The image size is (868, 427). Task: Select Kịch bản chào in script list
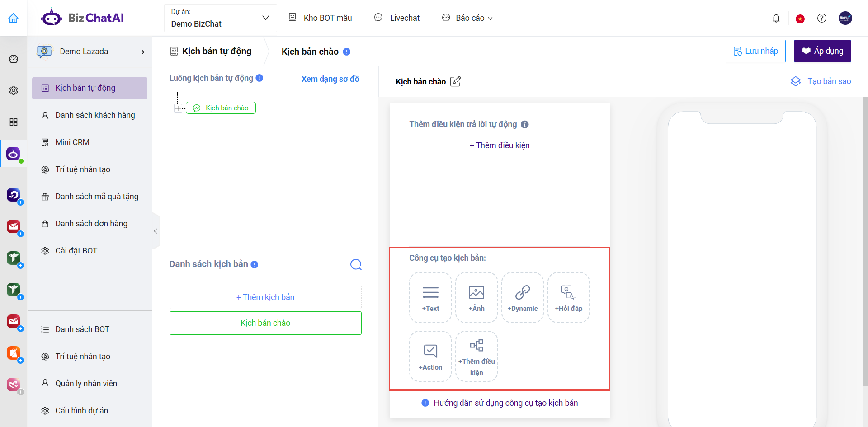(265, 323)
